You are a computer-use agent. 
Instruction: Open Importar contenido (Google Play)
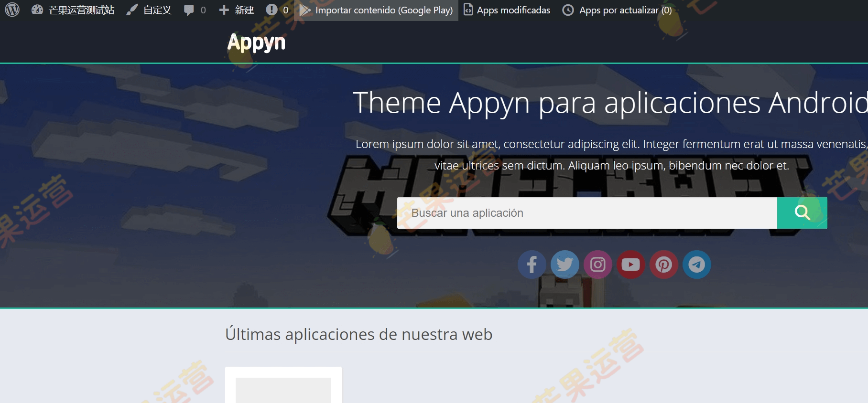click(376, 10)
